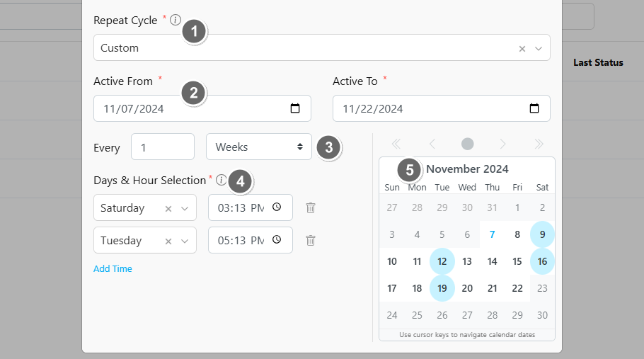The height and width of the screenshot is (359, 644).
Task: Click the Every interval number field
Action: pos(162,147)
